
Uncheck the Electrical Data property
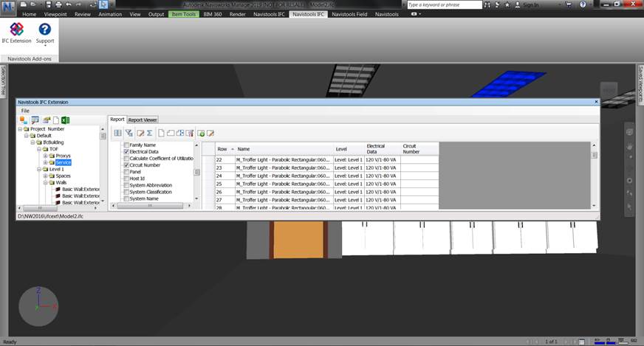pos(126,151)
